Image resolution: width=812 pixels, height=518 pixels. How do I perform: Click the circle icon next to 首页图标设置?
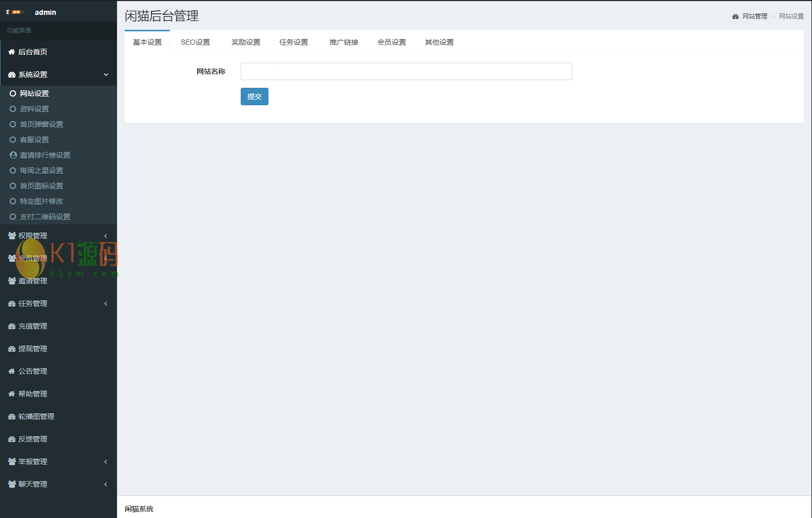pos(13,186)
